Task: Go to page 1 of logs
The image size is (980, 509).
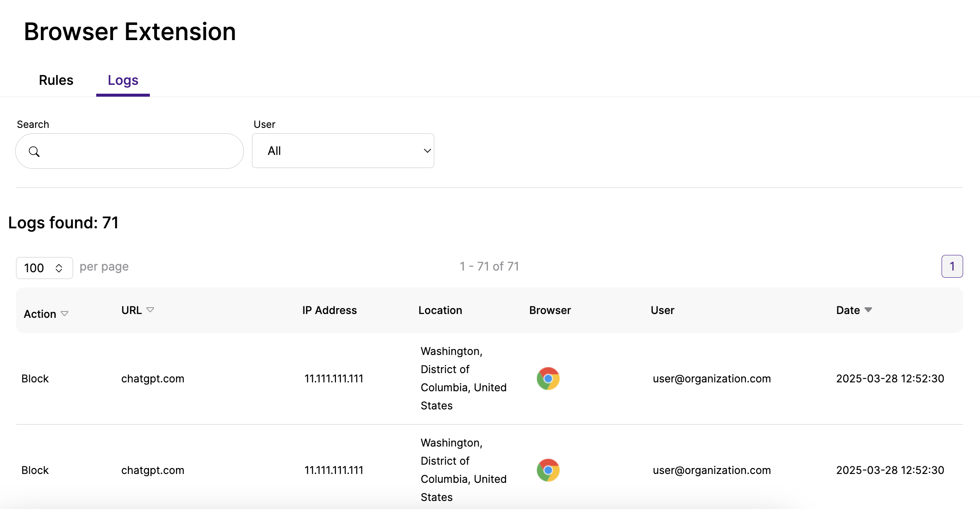Action: (952, 266)
